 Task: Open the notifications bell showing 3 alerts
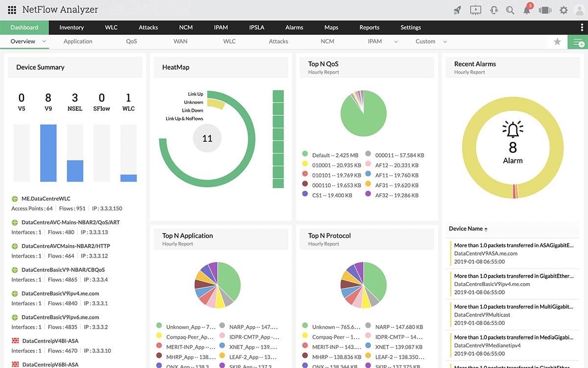[x=526, y=9]
